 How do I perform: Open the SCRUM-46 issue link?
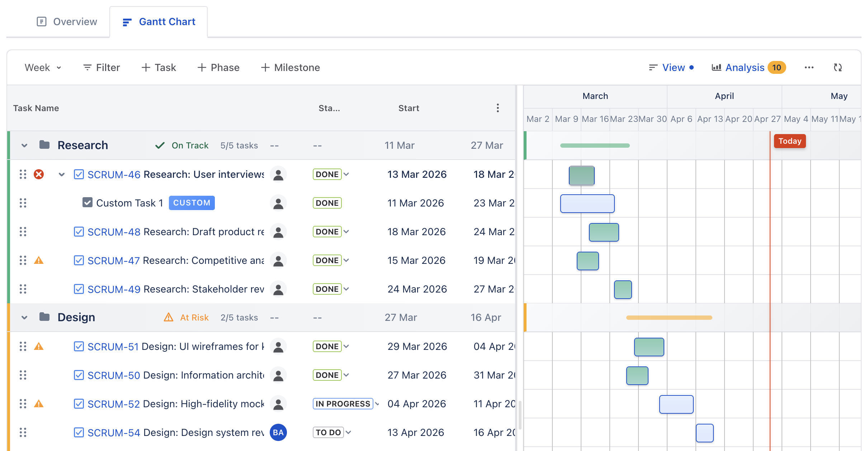coord(114,175)
